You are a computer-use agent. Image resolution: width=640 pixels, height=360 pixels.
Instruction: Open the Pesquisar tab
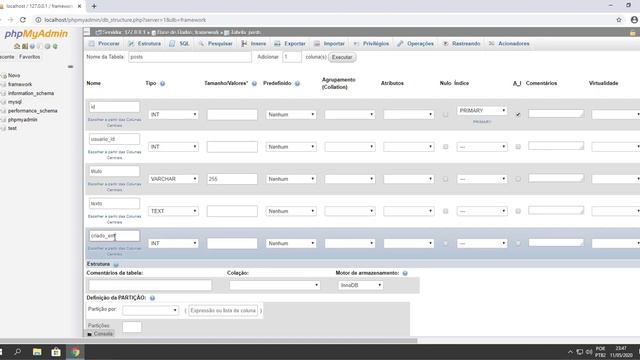[215, 44]
